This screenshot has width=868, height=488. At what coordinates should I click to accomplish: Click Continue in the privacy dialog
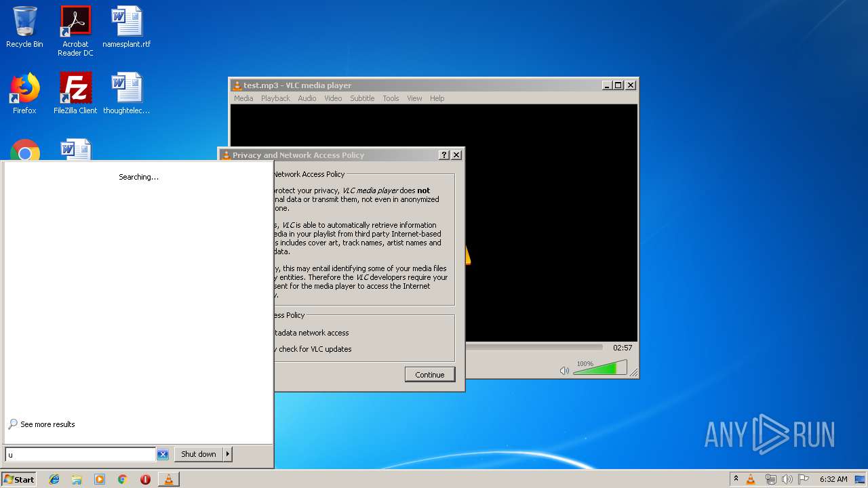pyautogui.click(x=430, y=375)
